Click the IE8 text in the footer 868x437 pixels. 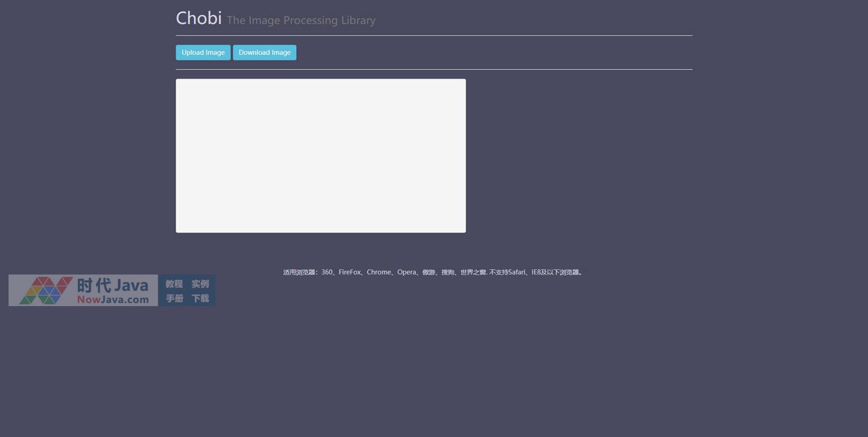pyautogui.click(x=536, y=272)
